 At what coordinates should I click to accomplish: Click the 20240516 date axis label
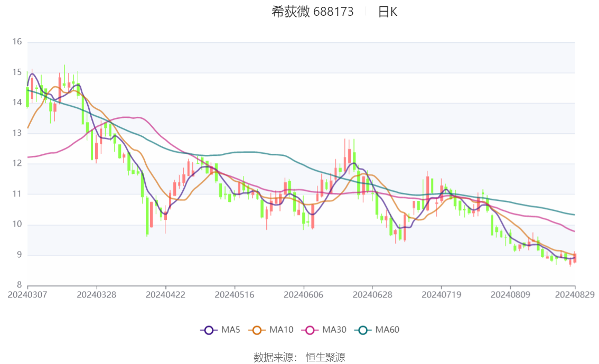pyautogui.click(x=235, y=295)
